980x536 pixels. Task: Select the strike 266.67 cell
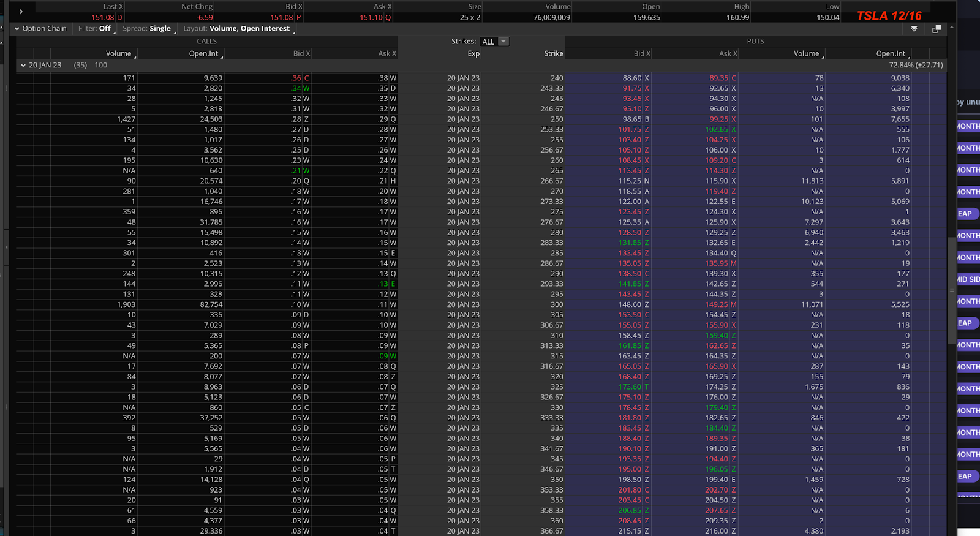[x=552, y=181]
